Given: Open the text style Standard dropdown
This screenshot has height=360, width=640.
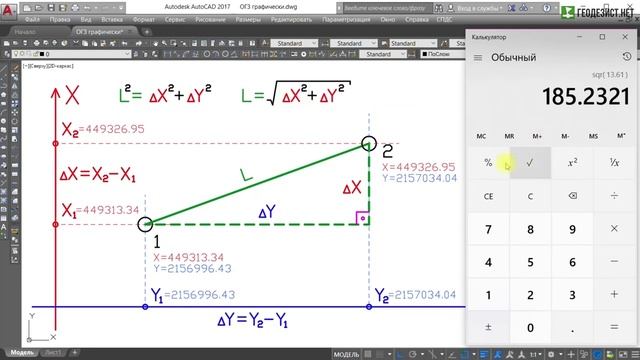Looking at the screenshot, I should tap(294, 43).
